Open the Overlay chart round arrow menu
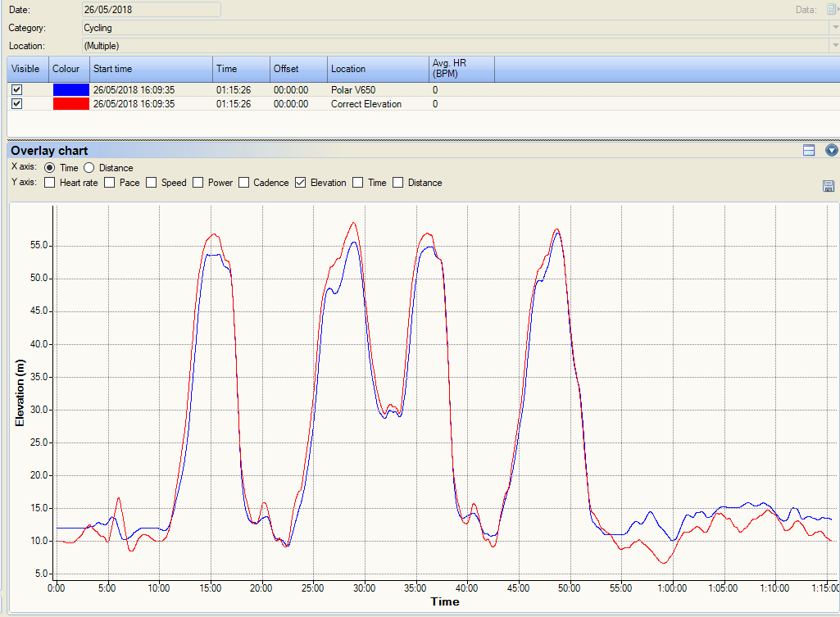This screenshot has width=840, height=617. (832, 150)
